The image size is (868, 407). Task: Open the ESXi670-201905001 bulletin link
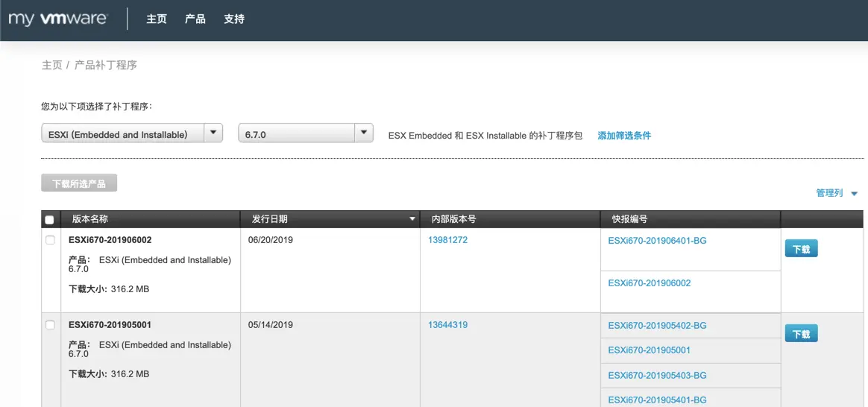650,350
